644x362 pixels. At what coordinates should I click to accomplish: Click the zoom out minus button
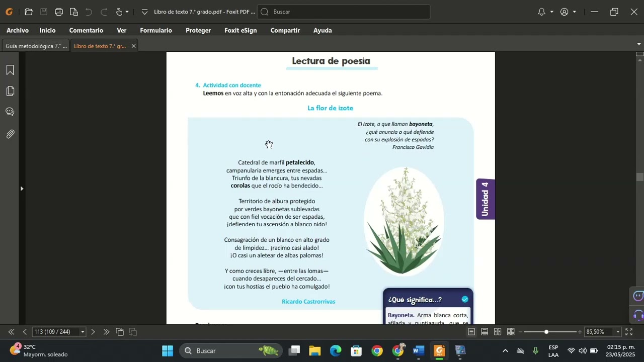tap(520, 332)
